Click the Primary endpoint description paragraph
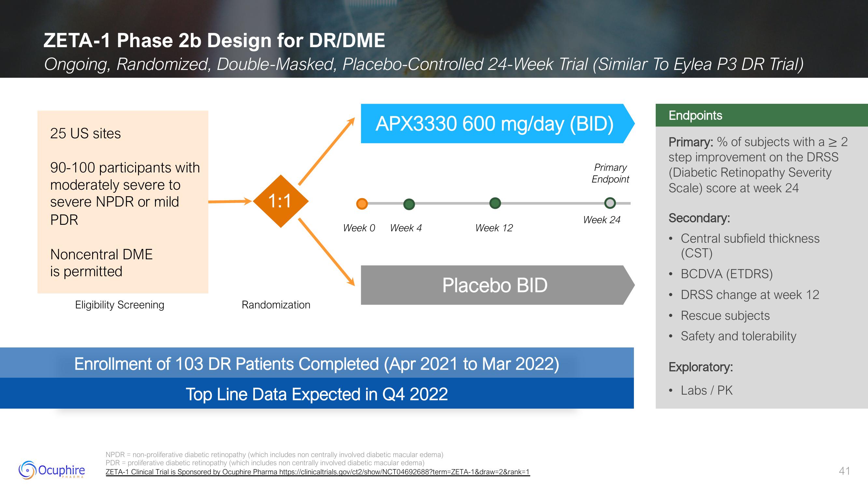Viewport: 868px width, 488px height. [758, 165]
